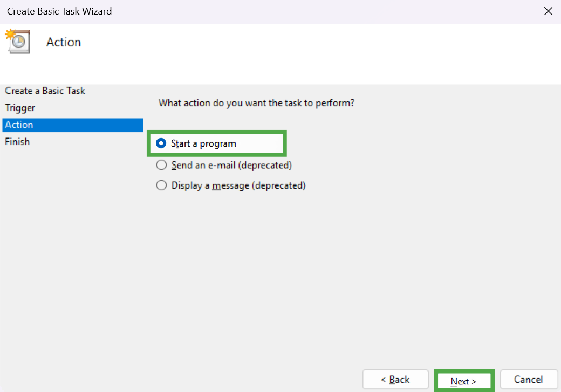The width and height of the screenshot is (561, 392).
Task: Click the large Action page heading
Action: (63, 42)
